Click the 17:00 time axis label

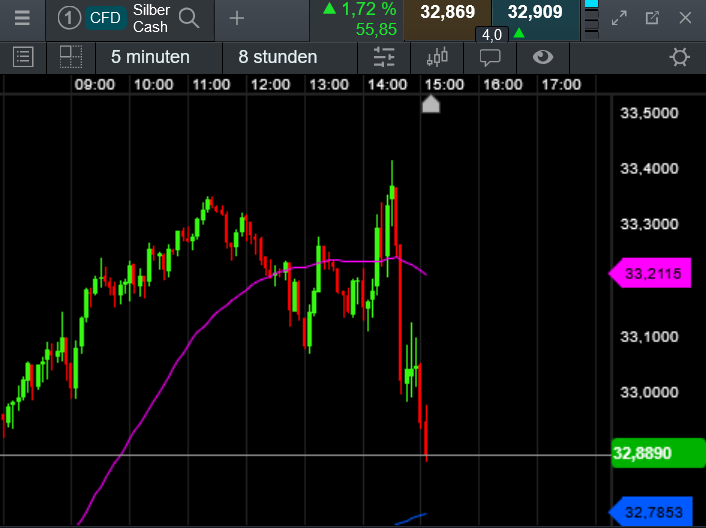[x=561, y=85]
